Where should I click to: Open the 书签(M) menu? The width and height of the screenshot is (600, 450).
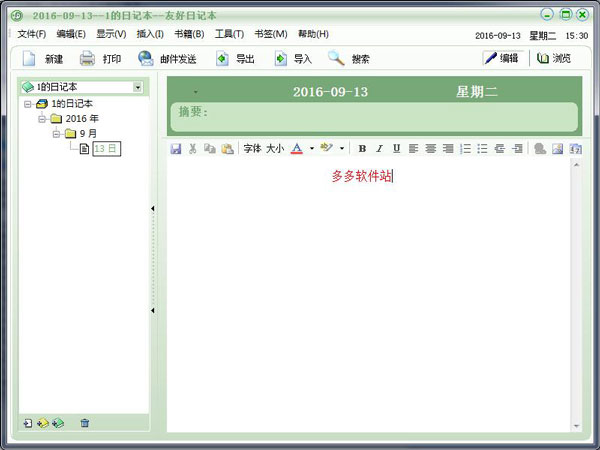coord(271,34)
